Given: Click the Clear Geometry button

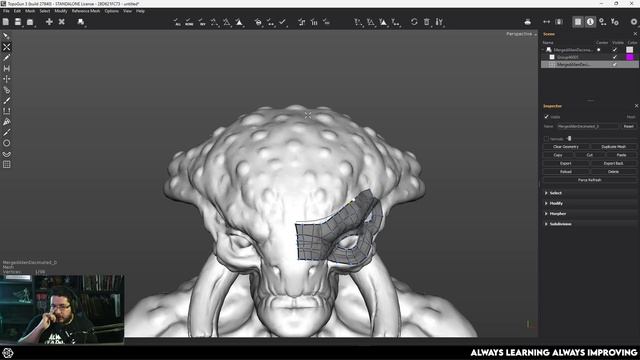Looking at the screenshot, I should pyautogui.click(x=566, y=147).
